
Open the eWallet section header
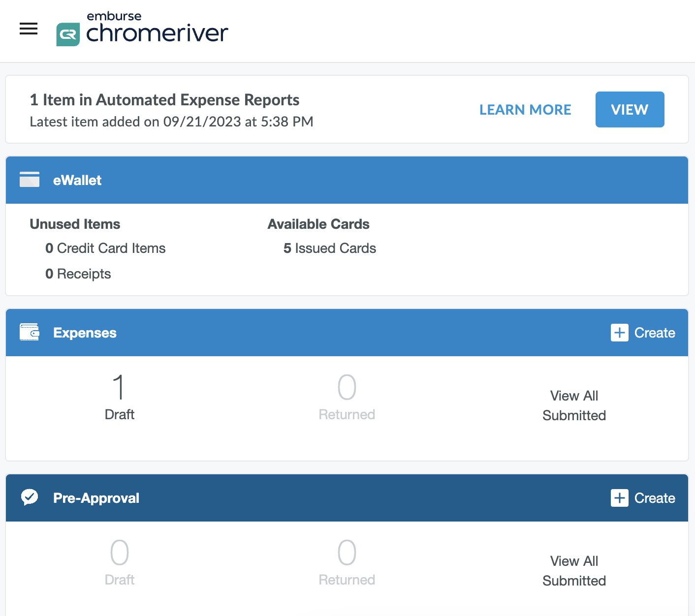[x=77, y=181]
